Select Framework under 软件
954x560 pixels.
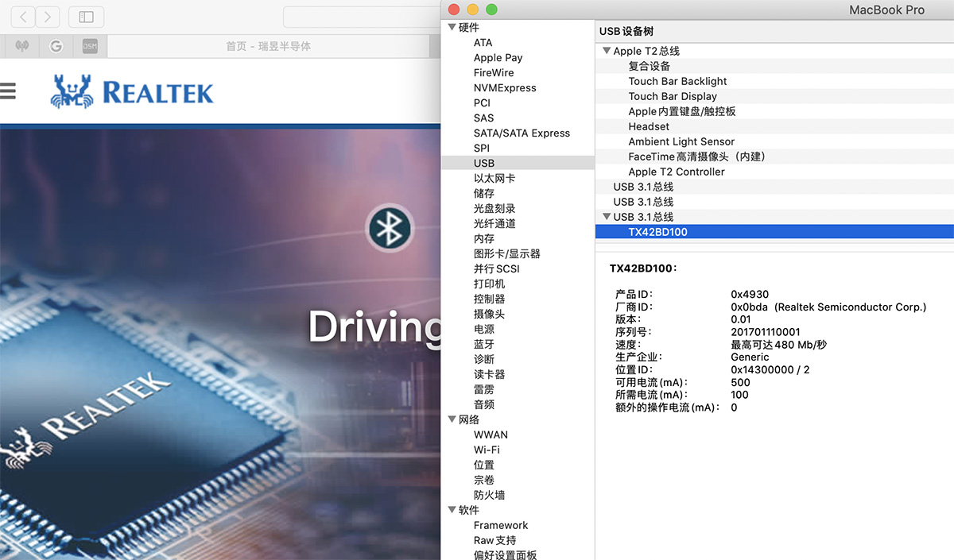point(501,526)
